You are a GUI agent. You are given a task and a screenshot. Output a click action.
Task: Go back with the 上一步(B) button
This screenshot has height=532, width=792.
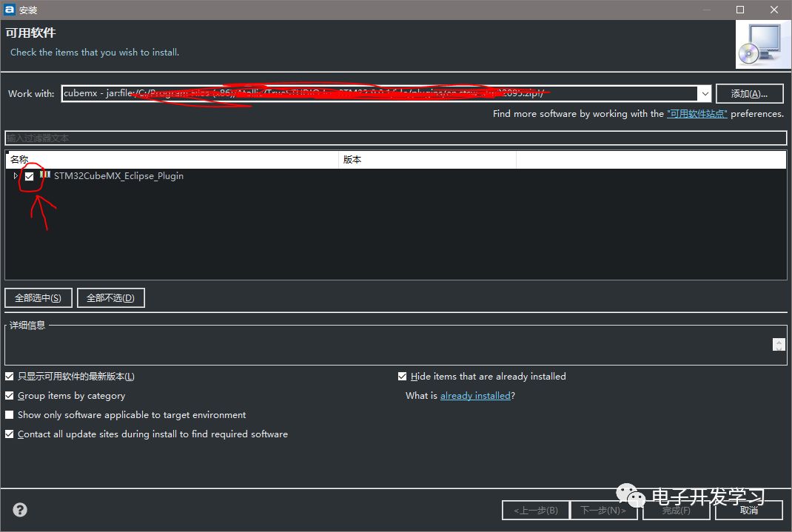[x=536, y=511]
